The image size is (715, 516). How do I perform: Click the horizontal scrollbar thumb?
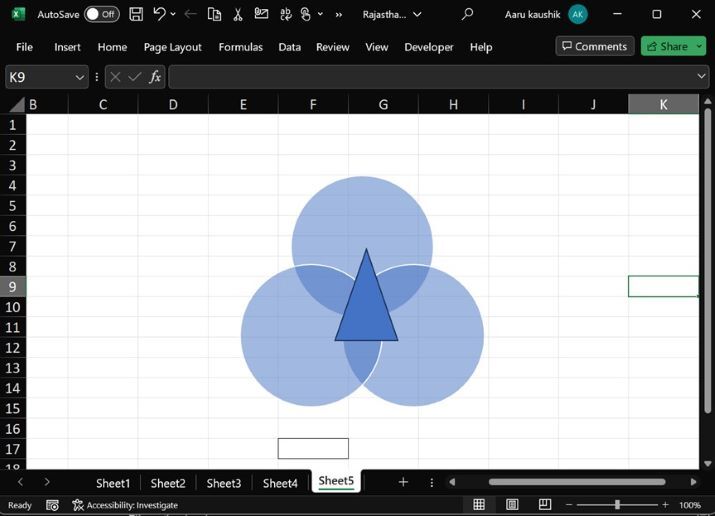click(577, 482)
